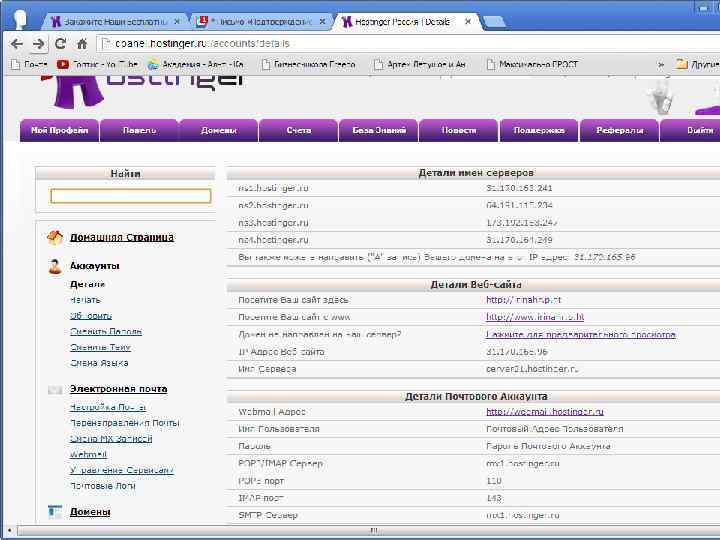The width and height of the screenshot is (720, 540).
Task: Open the Максимально ПРОСТ bookmark
Action: pos(533,65)
